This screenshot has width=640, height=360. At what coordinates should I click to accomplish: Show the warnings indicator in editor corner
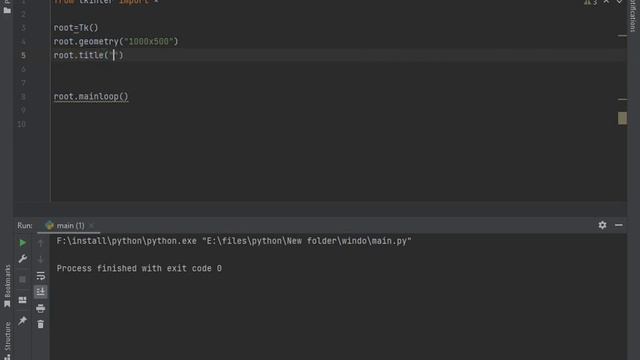click(590, 2)
